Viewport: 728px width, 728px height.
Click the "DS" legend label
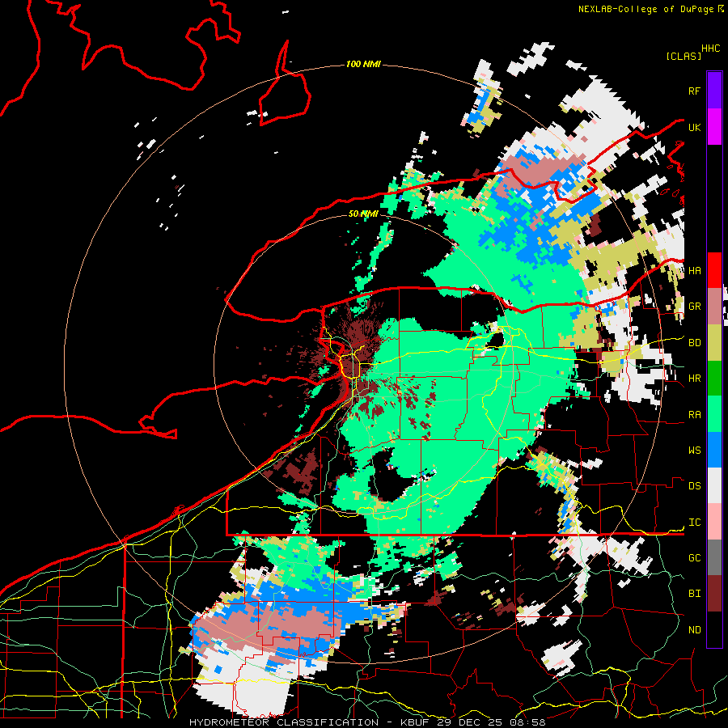695,485
